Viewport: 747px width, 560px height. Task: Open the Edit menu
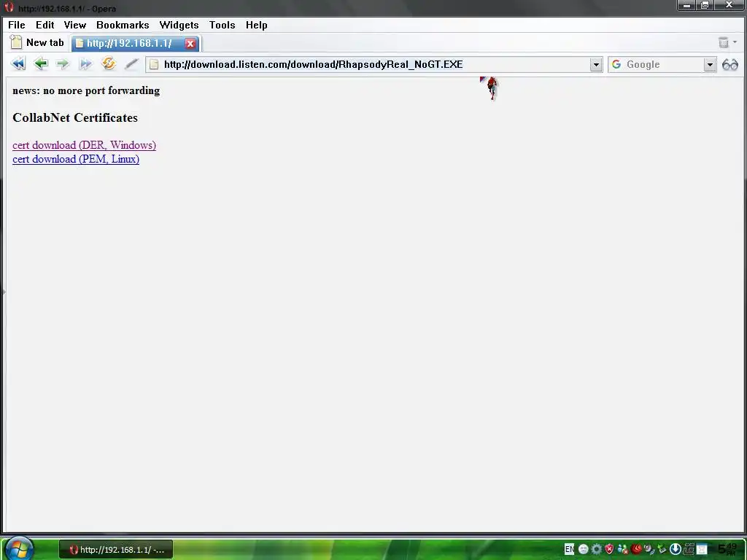click(44, 25)
